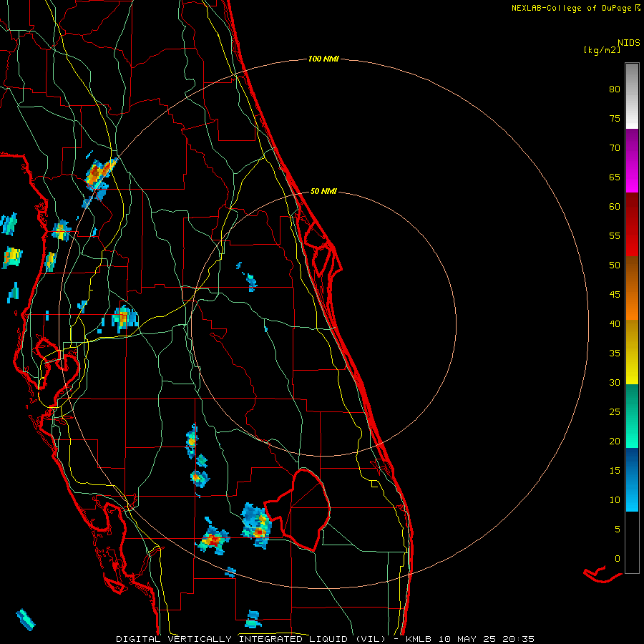Viewport: 644px width, 644px height.
Task: Pick the magenta-purple segment of the color bar
Action: pos(632,160)
